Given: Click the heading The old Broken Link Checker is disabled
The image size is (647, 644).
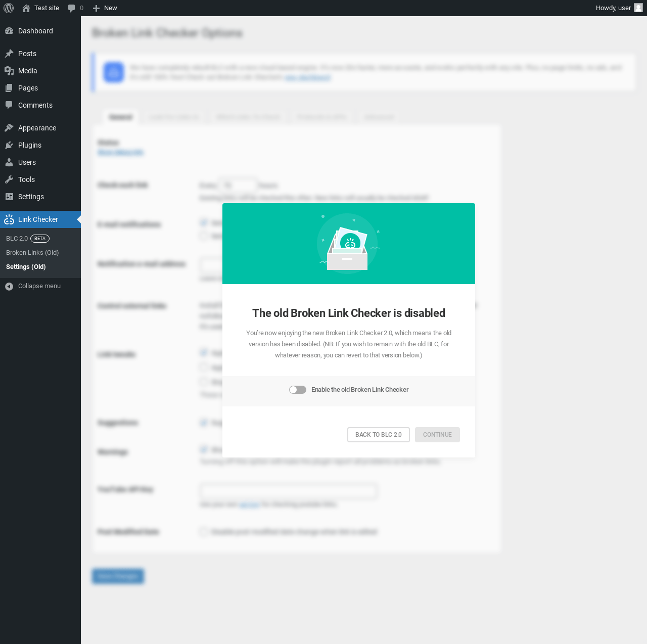Looking at the screenshot, I should point(349,313).
